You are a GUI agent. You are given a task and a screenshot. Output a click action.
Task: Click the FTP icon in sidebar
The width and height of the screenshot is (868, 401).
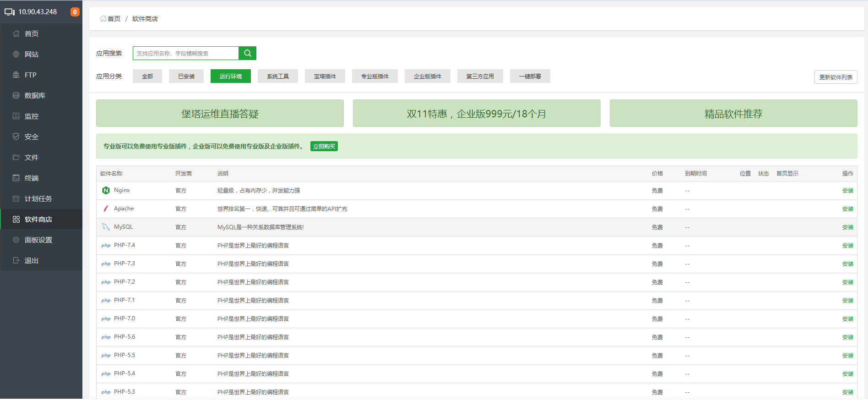tap(16, 75)
